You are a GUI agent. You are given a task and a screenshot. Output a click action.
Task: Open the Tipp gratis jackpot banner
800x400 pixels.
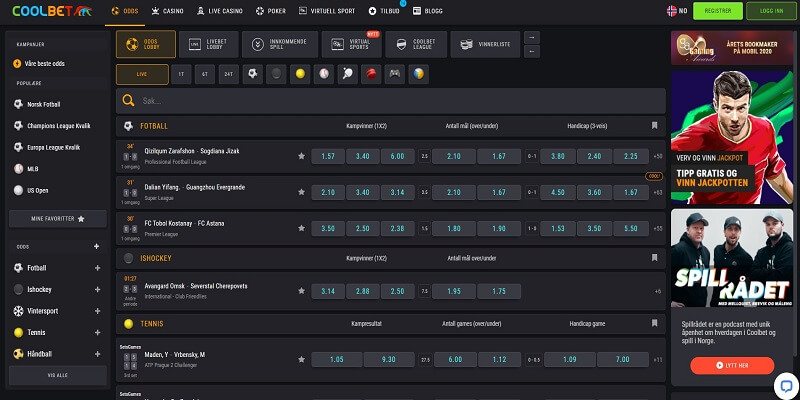pyautogui.click(x=732, y=137)
